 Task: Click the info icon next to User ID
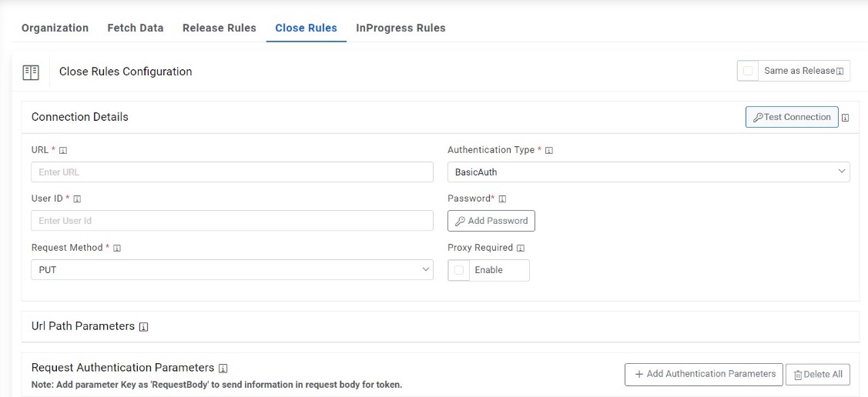pyautogui.click(x=77, y=199)
